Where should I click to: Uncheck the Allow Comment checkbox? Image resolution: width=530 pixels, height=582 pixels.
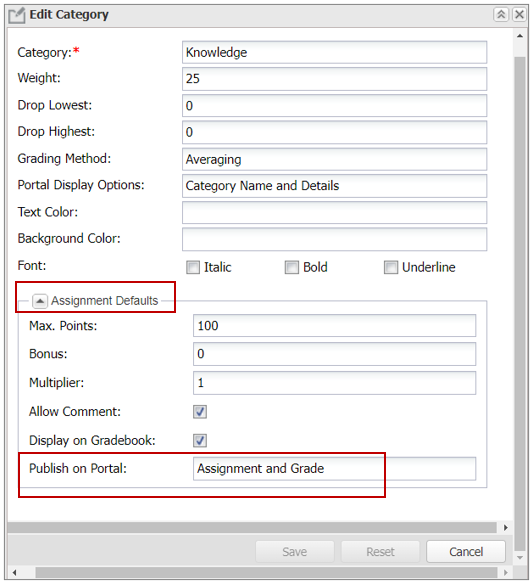(x=200, y=412)
